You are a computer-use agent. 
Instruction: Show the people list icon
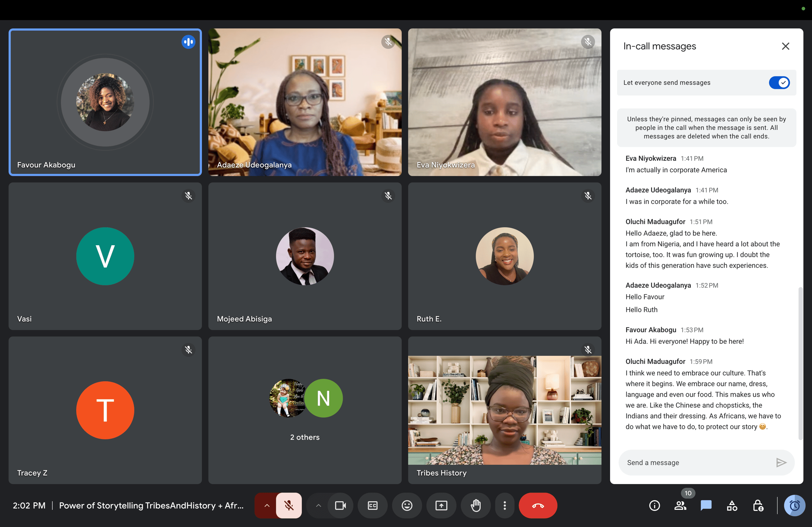pos(680,505)
